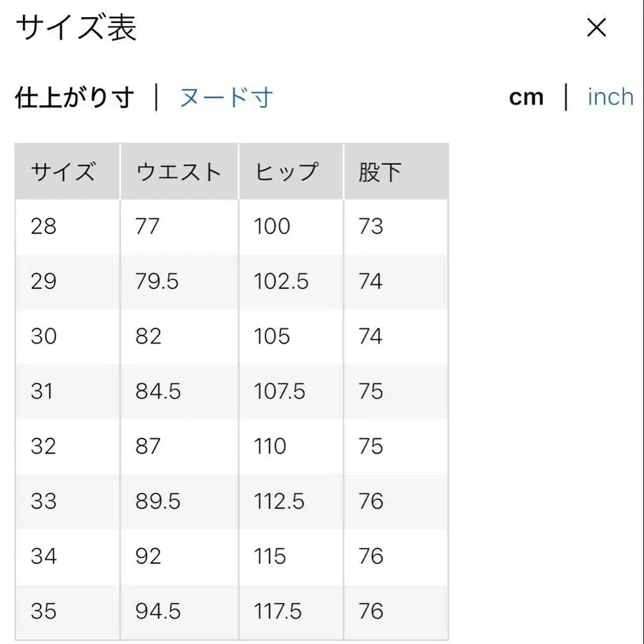Viewport: 644px width, 644px height.
Task: Click the 股下 column header
Action: (379, 171)
